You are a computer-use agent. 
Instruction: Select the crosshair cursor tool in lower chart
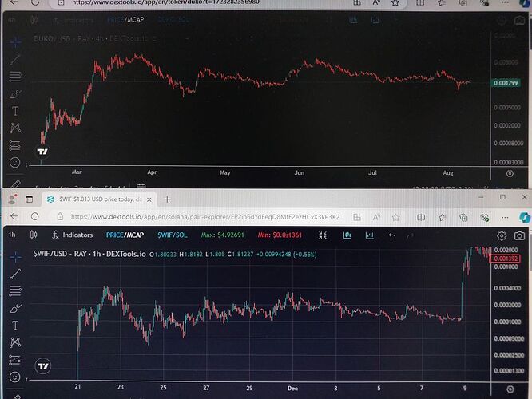(15, 257)
